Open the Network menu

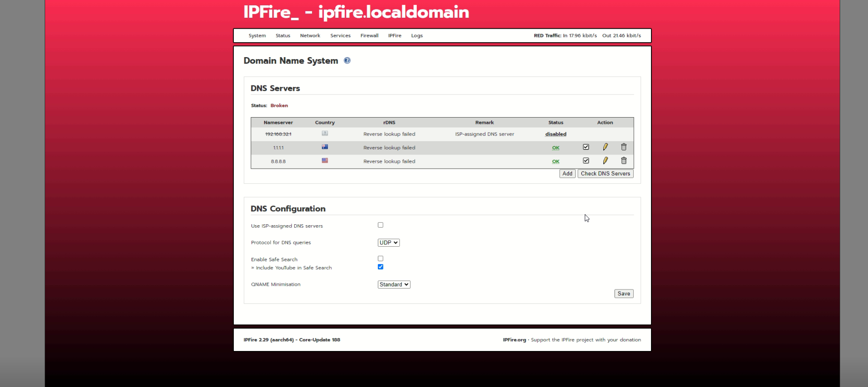[x=310, y=36]
